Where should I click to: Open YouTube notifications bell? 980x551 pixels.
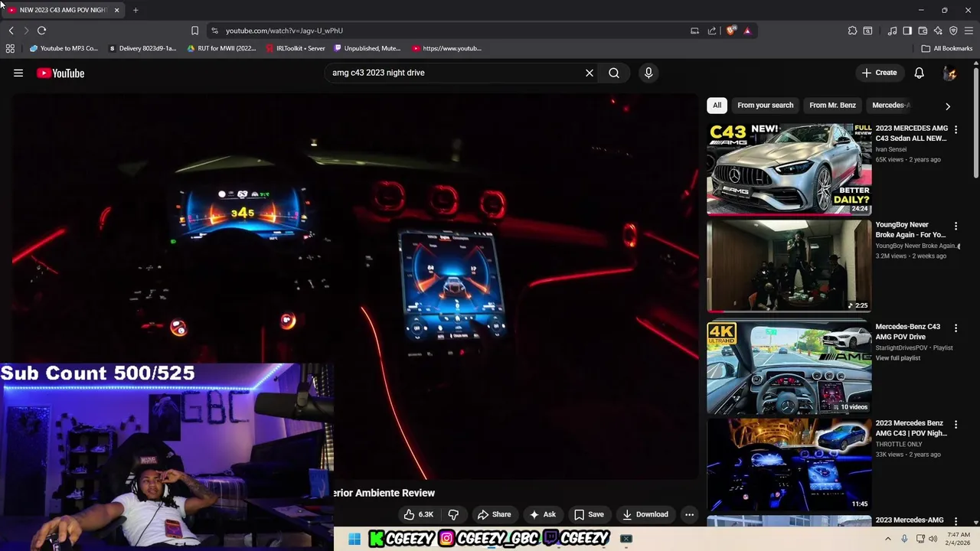[919, 73]
